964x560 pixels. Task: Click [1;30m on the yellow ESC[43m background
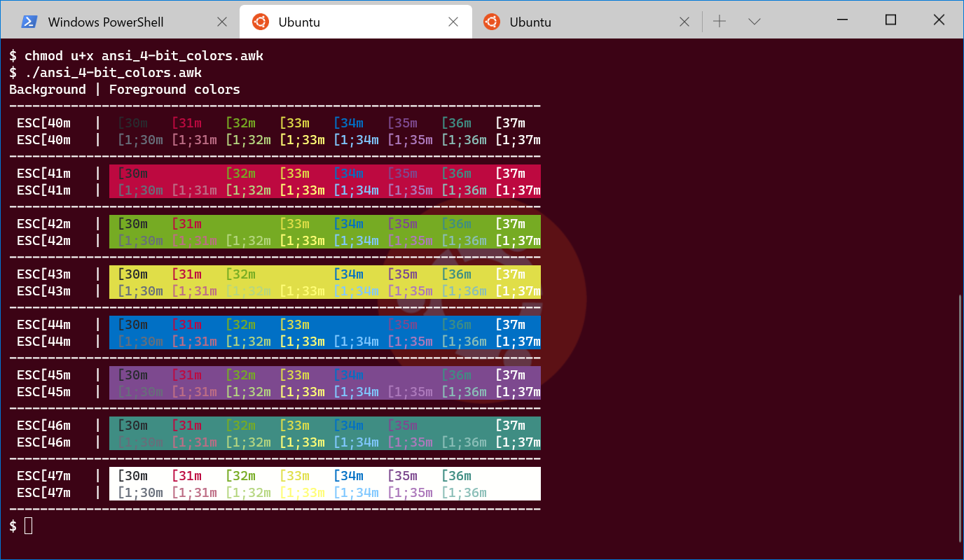click(140, 291)
